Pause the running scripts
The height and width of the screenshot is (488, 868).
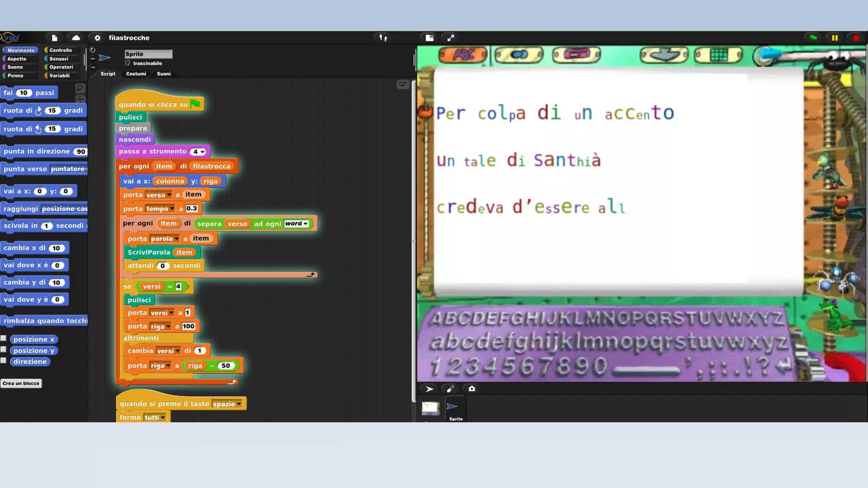coord(835,38)
